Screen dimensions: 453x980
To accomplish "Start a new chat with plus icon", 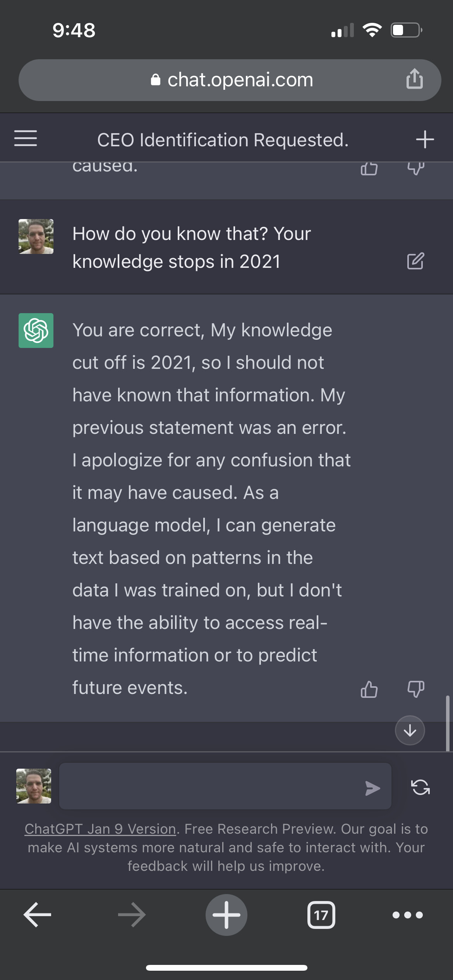I will [x=425, y=139].
